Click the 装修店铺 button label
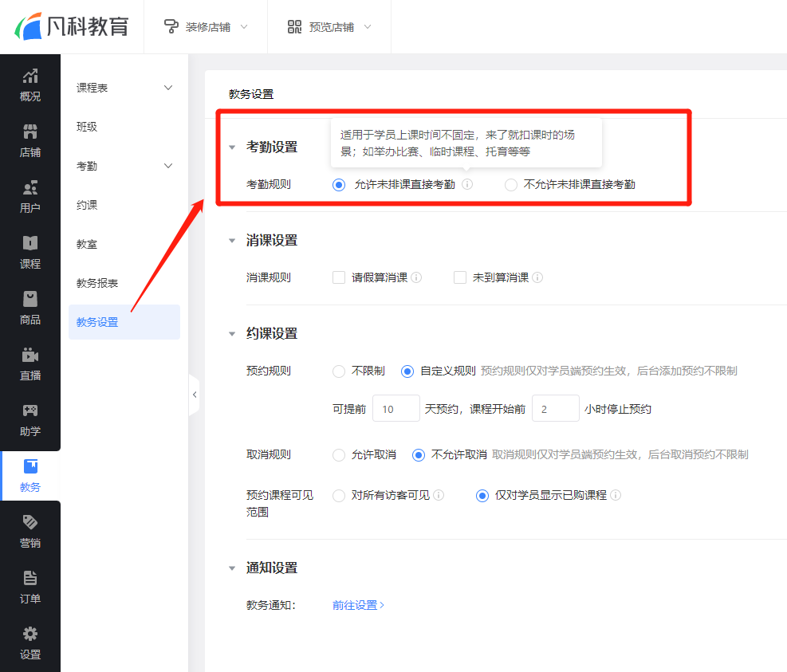The width and height of the screenshot is (787, 672). [208, 27]
